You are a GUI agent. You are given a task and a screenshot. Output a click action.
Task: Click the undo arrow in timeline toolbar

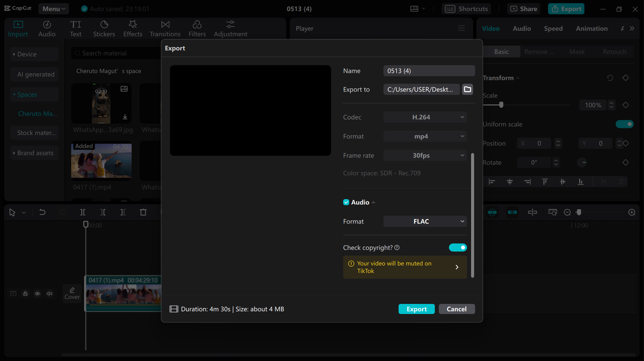pyautogui.click(x=42, y=212)
